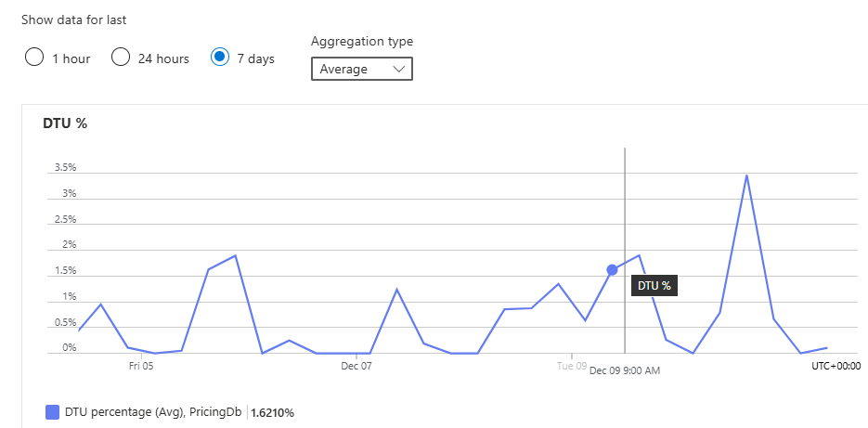Click the Show data for last label
Screen dimensions: 868x428
pos(74,19)
